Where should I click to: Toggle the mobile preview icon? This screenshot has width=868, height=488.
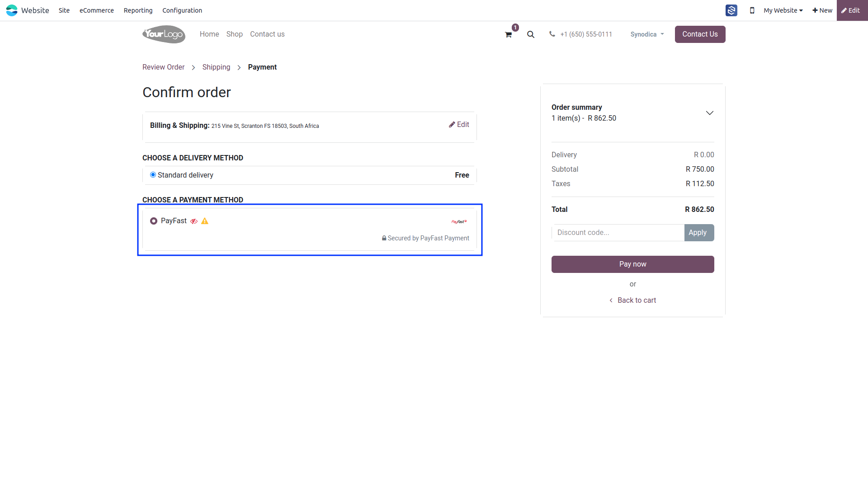[x=752, y=10]
